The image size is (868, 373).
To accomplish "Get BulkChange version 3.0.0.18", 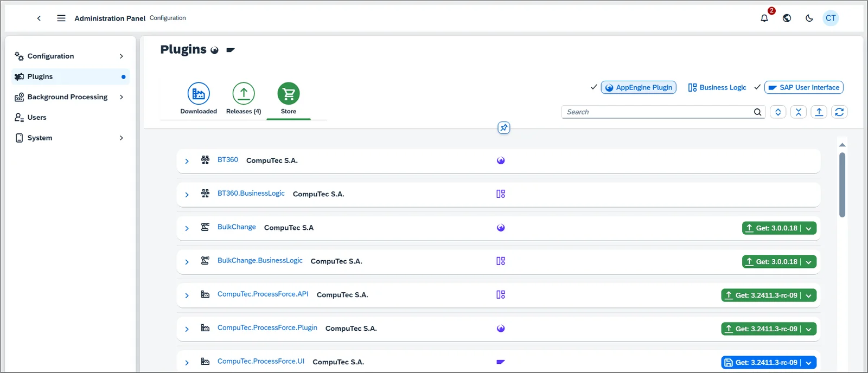I will click(771, 228).
